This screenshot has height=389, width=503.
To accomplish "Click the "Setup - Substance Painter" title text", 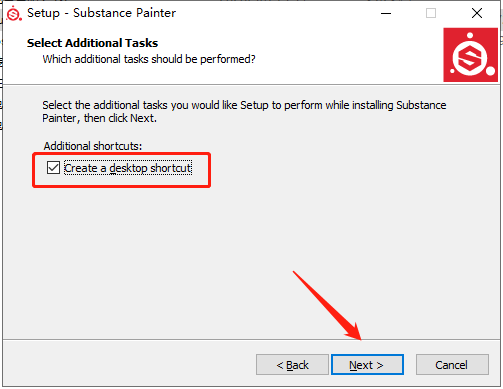I will (101, 13).
